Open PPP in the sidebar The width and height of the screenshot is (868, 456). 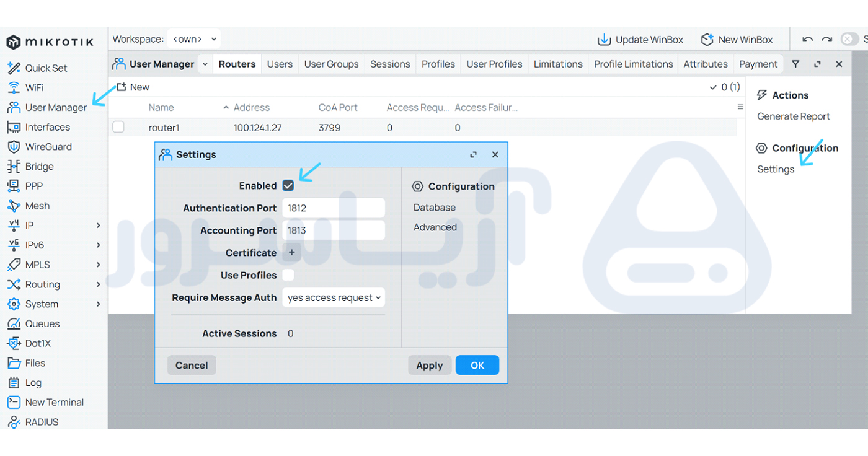click(x=25, y=186)
